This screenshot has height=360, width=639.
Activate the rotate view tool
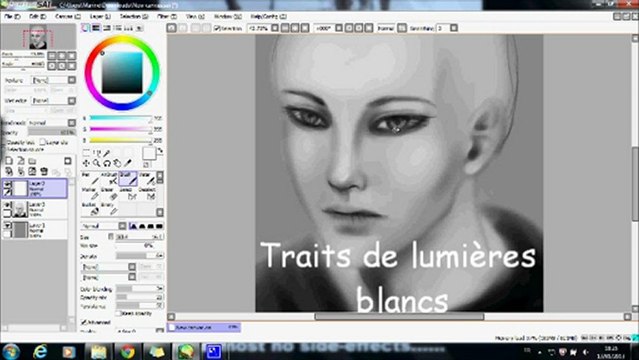(x=107, y=163)
